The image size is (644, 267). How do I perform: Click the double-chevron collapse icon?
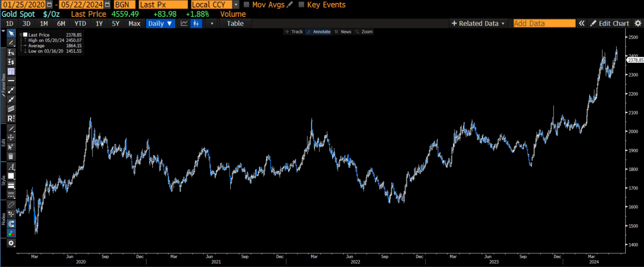[582, 23]
